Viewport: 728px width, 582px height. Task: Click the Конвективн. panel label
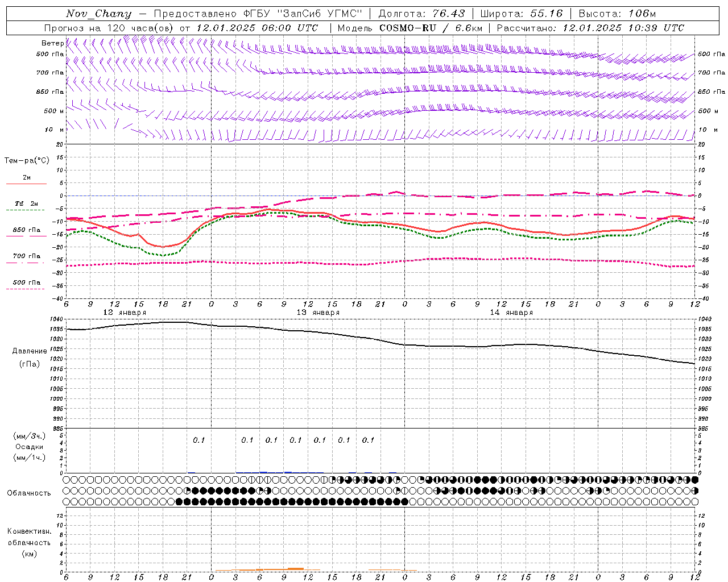click(30, 531)
